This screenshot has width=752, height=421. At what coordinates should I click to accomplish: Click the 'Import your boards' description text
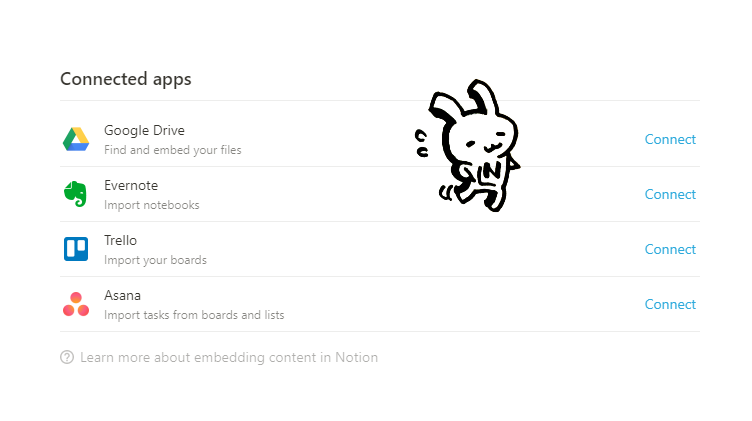click(155, 260)
